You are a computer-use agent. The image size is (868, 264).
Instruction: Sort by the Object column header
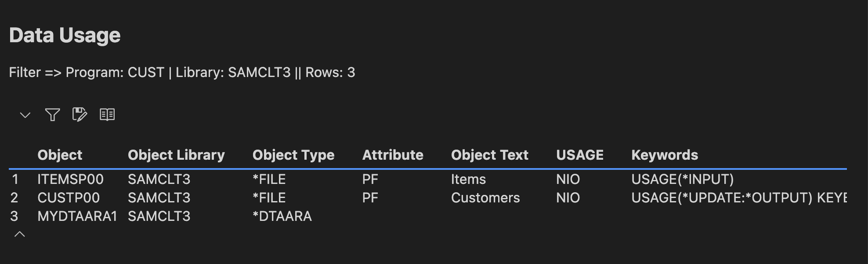60,155
